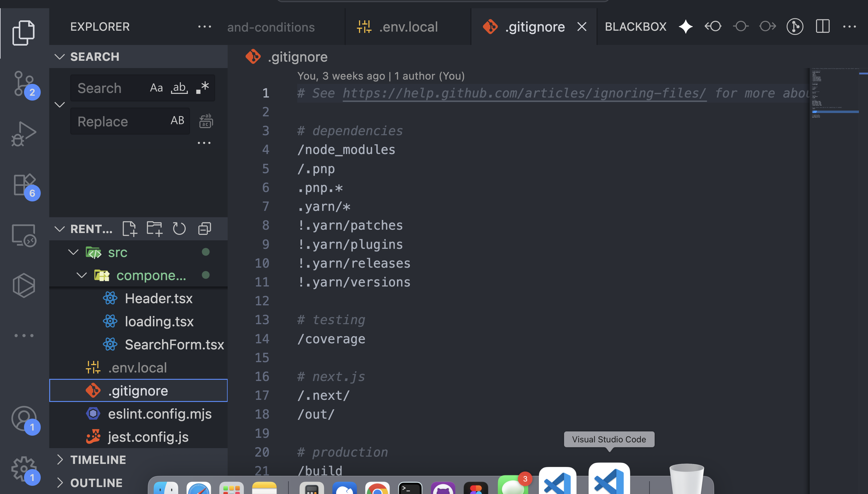The image size is (868, 494).
Task: Toggle Match Case in search box
Action: (156, 88)
